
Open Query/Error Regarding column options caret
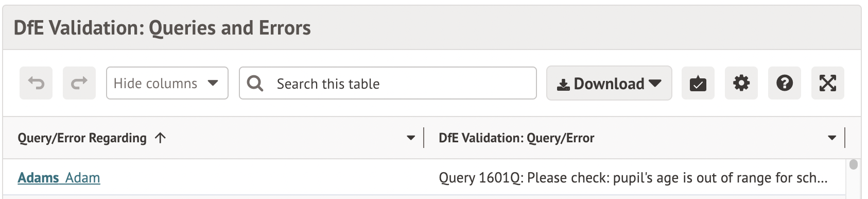pyautogui.click(x=411, y=138)
